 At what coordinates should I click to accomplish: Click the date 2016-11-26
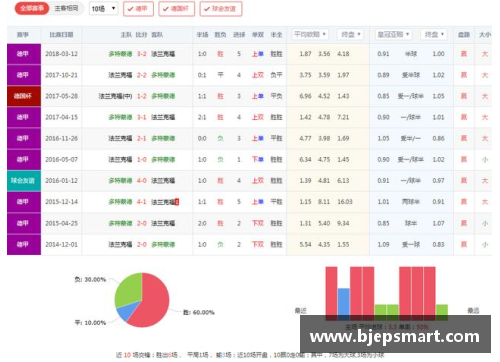point(62,138)
